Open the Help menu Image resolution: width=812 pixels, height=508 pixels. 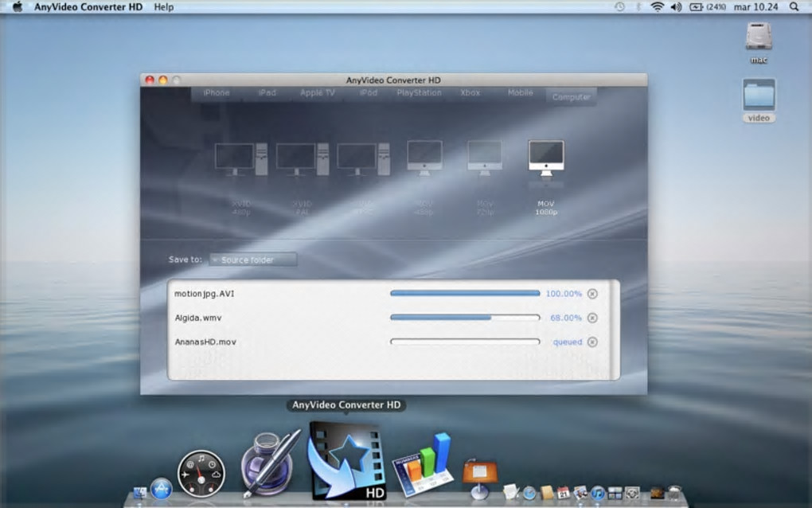(x=164, y=6)
